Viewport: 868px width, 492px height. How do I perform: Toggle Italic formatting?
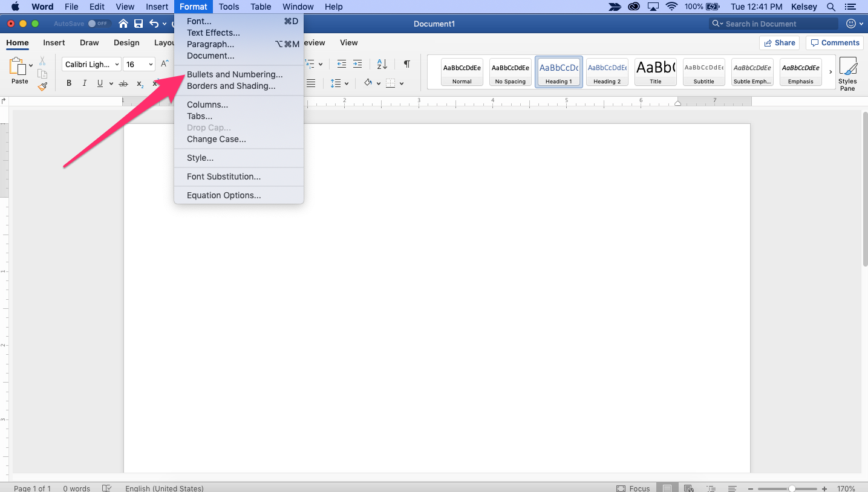click(85, 83)
